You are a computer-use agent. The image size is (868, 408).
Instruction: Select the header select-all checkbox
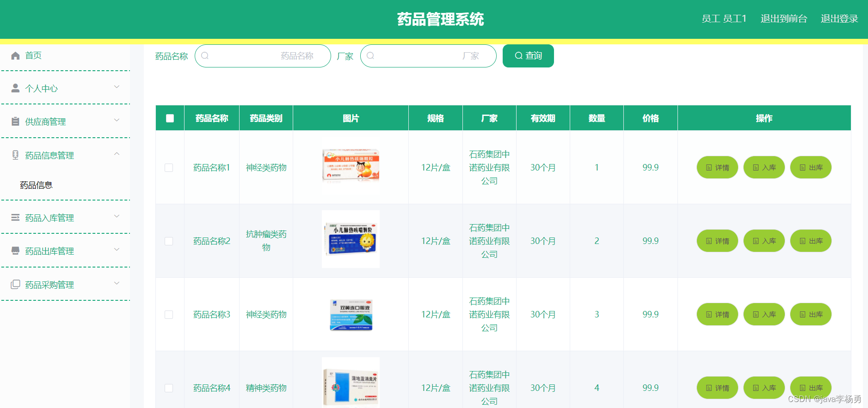point(170,118)
